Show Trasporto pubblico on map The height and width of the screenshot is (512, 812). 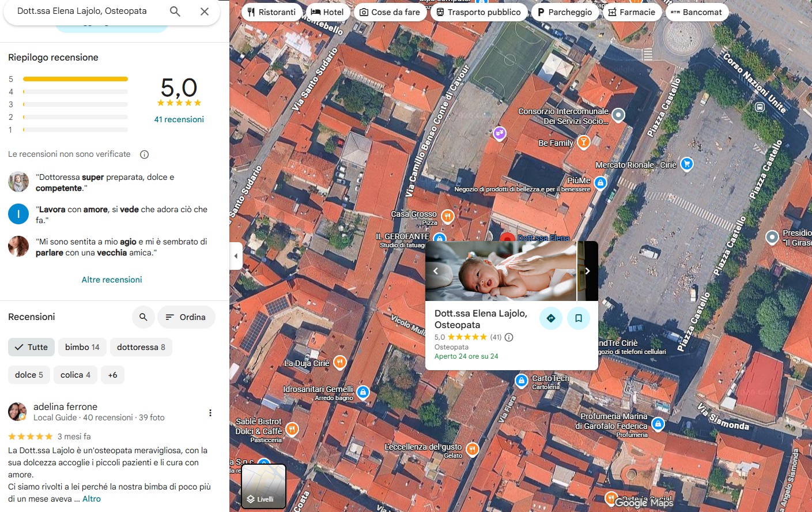[479, 12]
